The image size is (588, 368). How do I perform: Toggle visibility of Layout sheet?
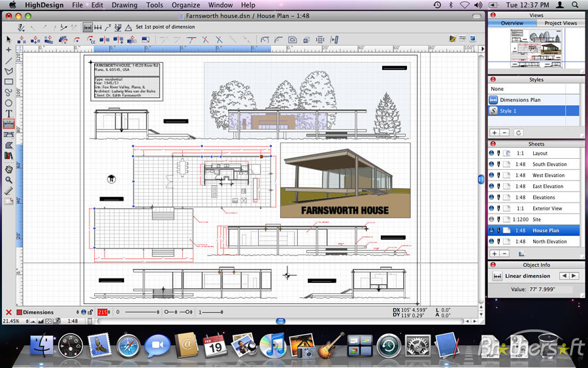(x=491, y=153)
